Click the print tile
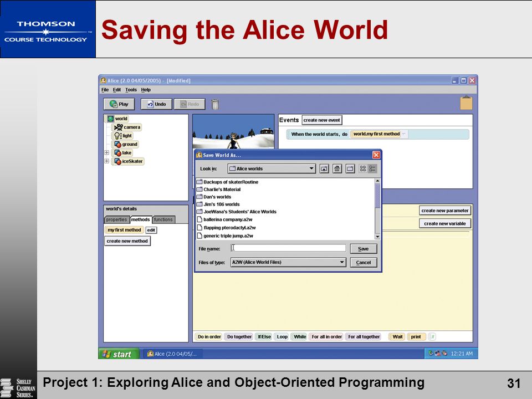This screenshot has height=399, width=532. (416, 337)
